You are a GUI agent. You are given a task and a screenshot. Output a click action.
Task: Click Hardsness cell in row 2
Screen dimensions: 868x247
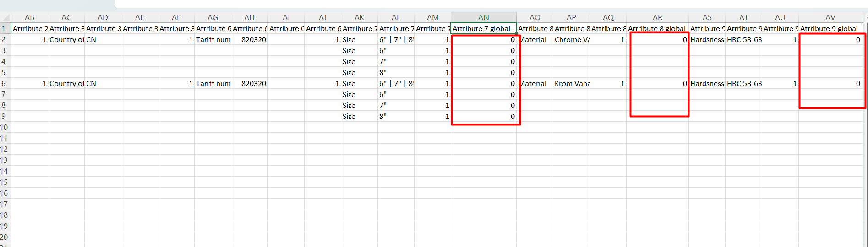coord(707,39)
